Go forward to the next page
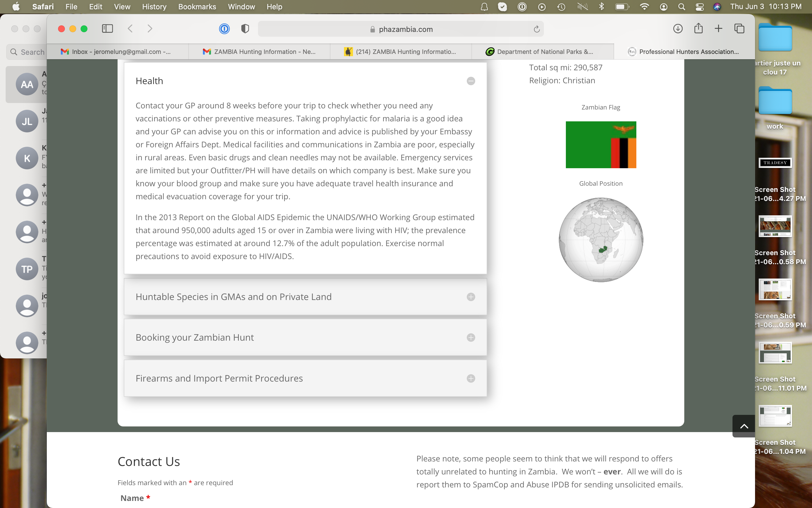The width and height of the screenshot is (812, 508). tap(150, 29)
